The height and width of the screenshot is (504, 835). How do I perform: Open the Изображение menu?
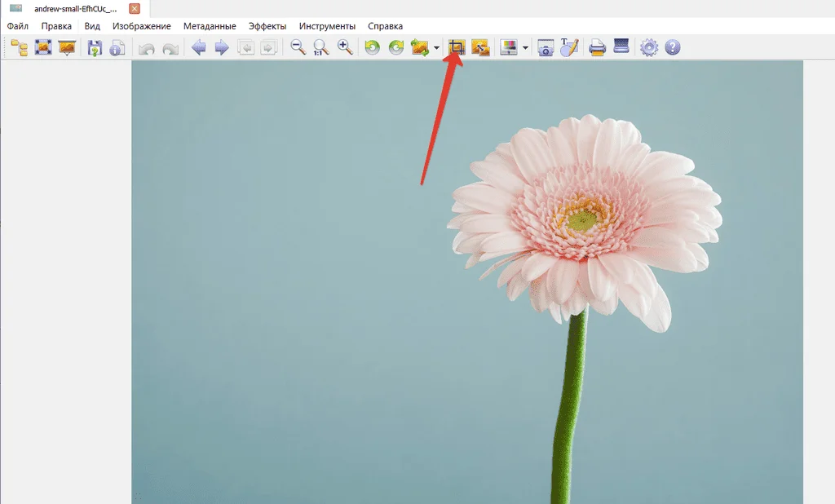point(142,26)
